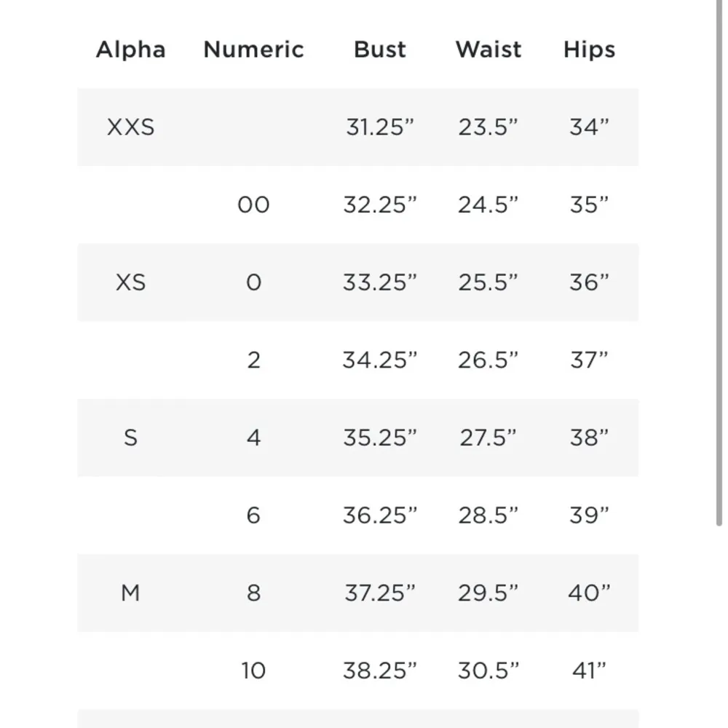Click the 41” hips value
The image size is (728, 728).
[589, 670]
